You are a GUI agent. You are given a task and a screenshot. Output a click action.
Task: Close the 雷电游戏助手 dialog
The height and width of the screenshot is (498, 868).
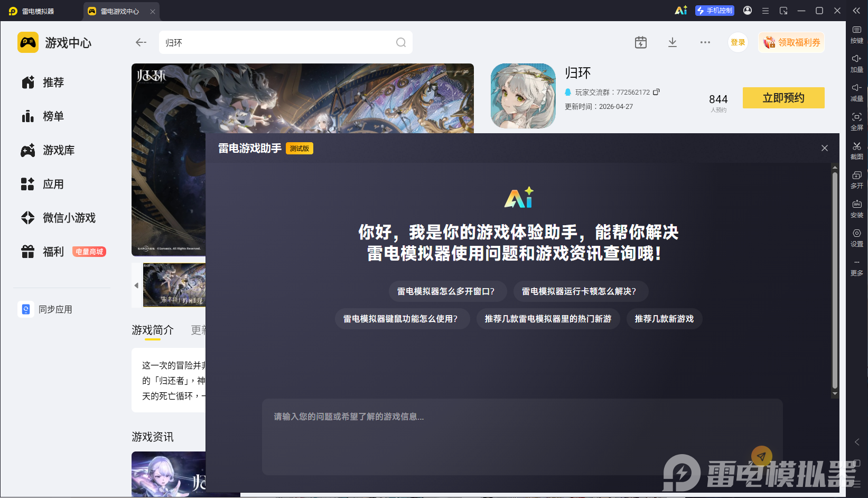tap(825, 148)
